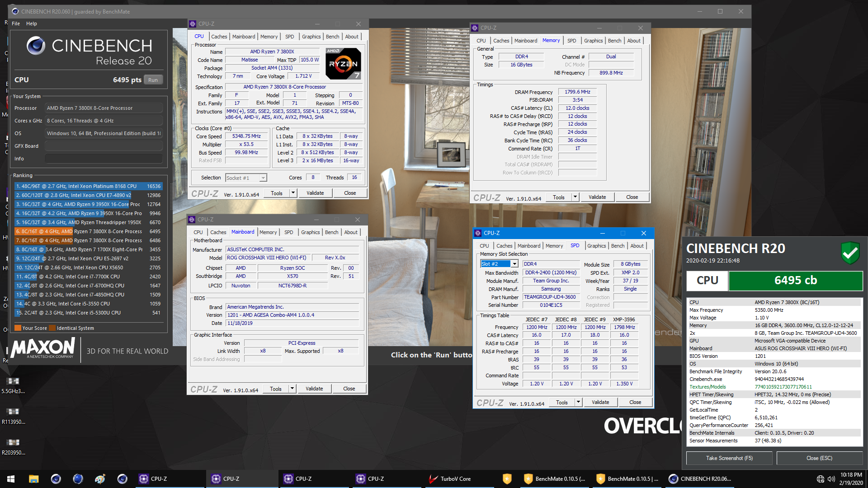
Task: Click the Info field in Cinebench
Action: point(104,159)
